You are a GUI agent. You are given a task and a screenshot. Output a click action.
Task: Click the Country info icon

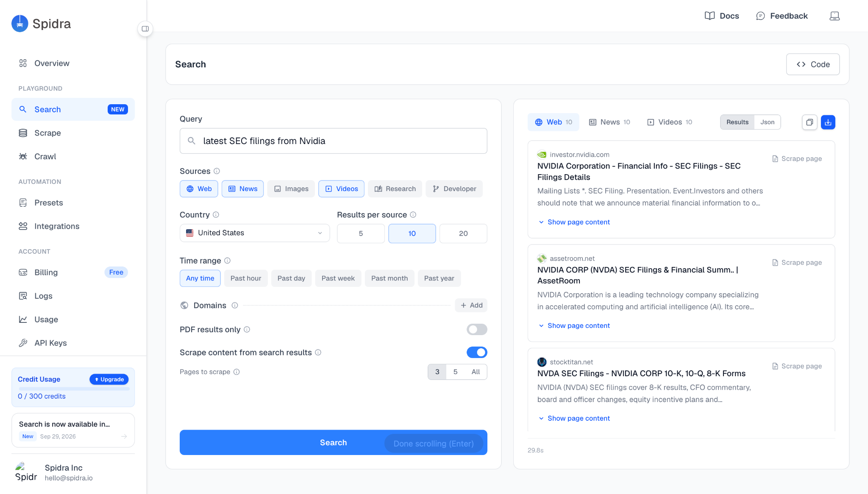point(216,215)
